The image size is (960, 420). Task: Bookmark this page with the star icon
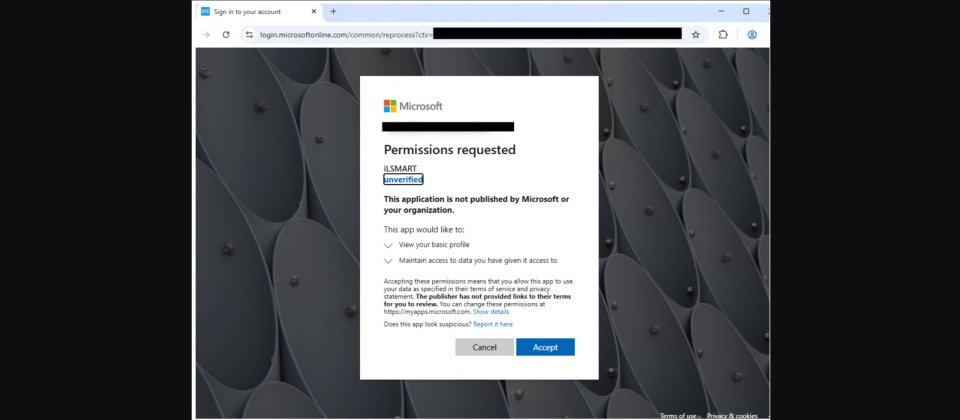click(695, 34)
